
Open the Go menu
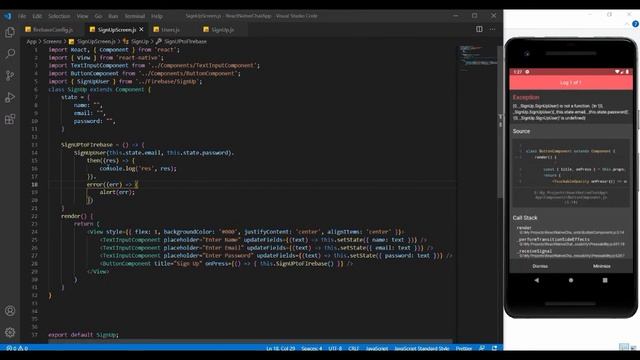click(98, 16)
